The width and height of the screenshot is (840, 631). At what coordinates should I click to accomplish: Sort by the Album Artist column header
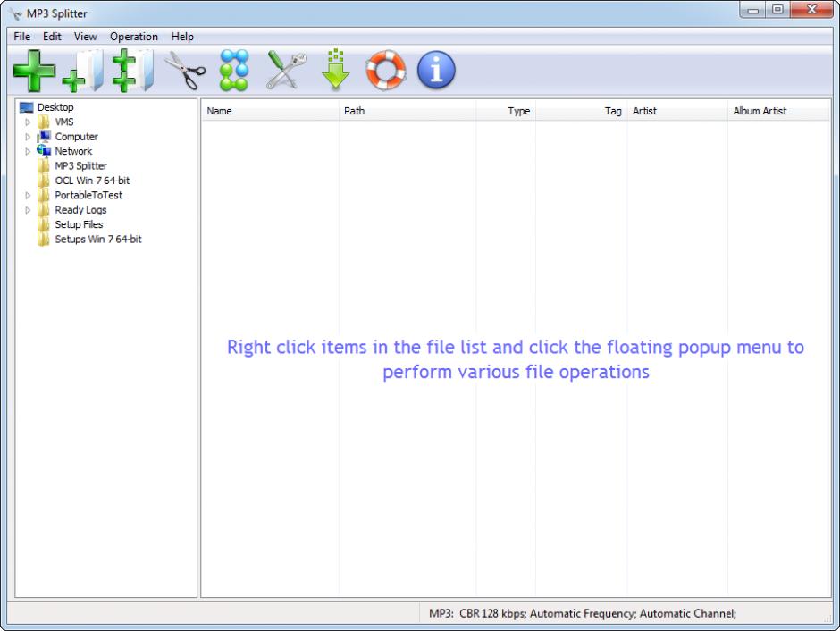click(x=778, y=111)
